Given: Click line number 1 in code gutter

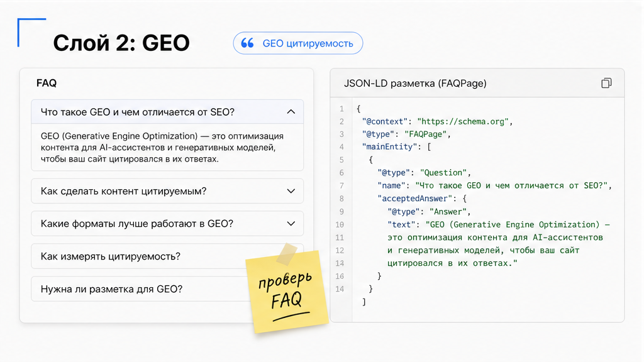Looking at the screenshot, I should click(341, 109).
